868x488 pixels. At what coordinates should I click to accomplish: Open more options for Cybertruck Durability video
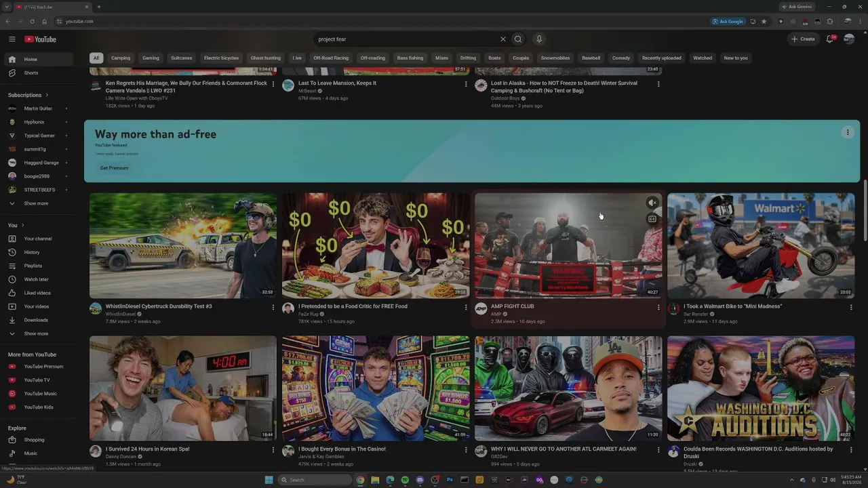pos(273,307)
